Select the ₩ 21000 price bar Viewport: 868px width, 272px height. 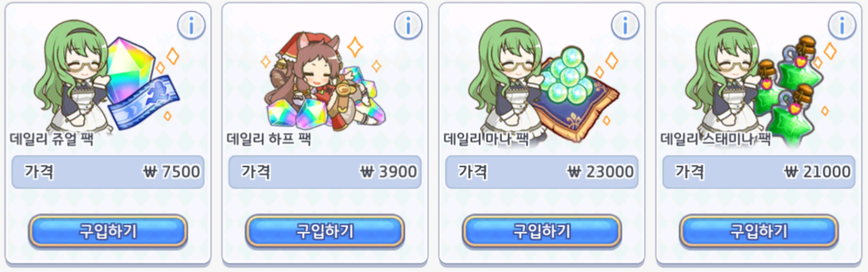(x=759, y=172)
